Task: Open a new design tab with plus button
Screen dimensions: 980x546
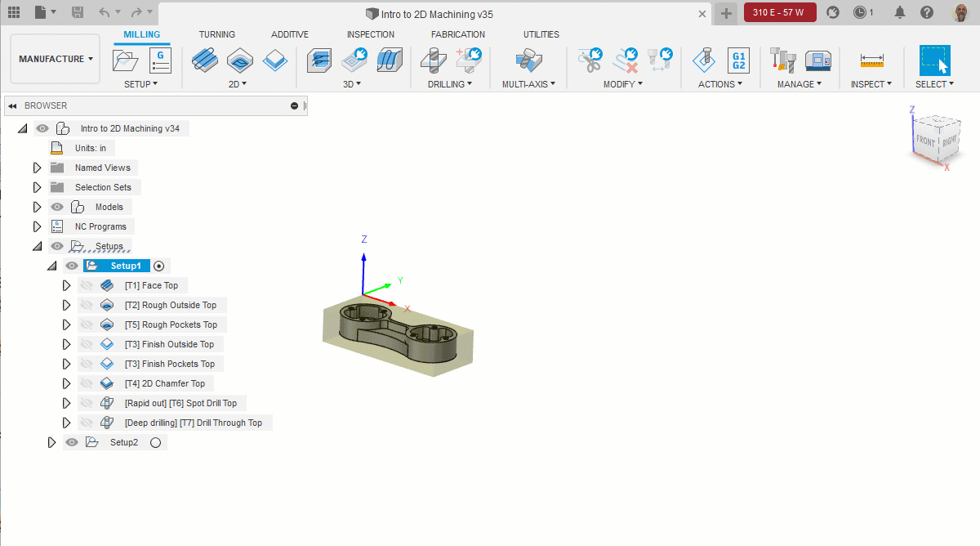Action: (x=725, y=13)
